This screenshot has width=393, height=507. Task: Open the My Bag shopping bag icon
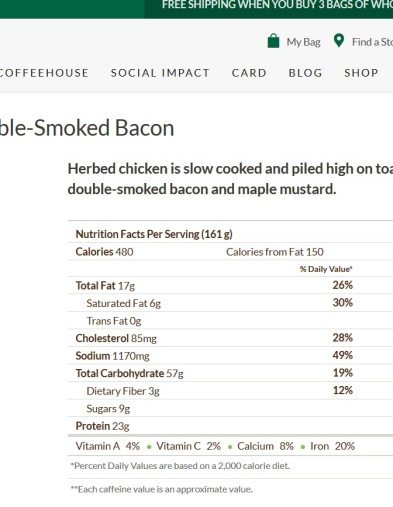pyautogui.click(x=273, y=41)
